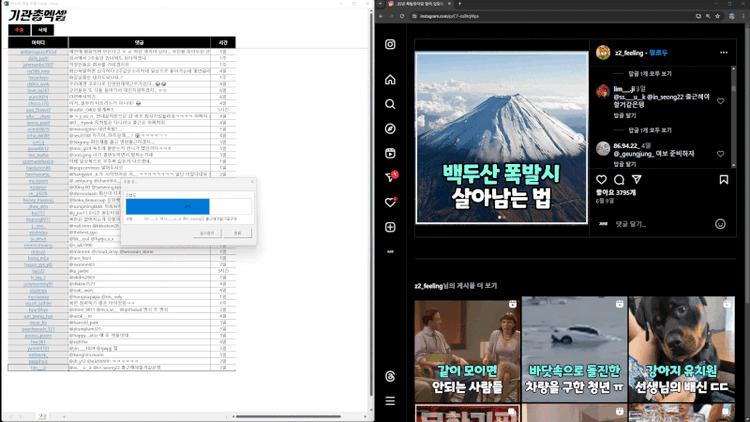Open the emoji picker in comment box

tap(720, 224)
